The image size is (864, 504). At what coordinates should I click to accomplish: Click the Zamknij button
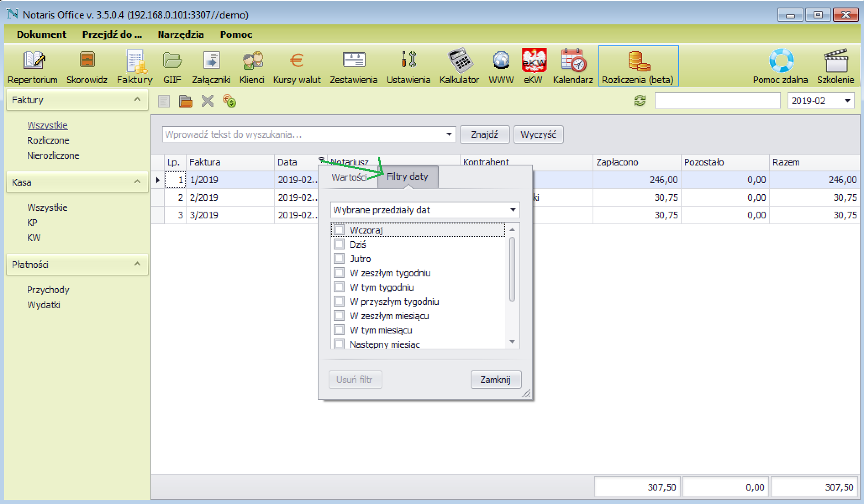(496, 380)
